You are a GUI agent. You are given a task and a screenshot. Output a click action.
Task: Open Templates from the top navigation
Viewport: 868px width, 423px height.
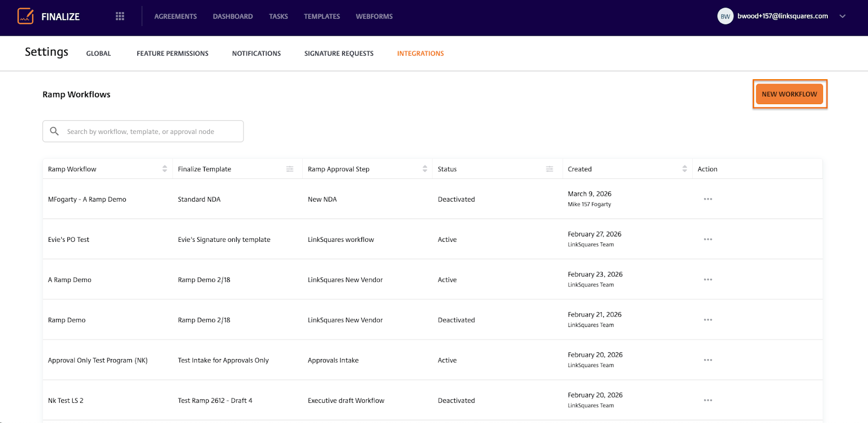[322, 17]
